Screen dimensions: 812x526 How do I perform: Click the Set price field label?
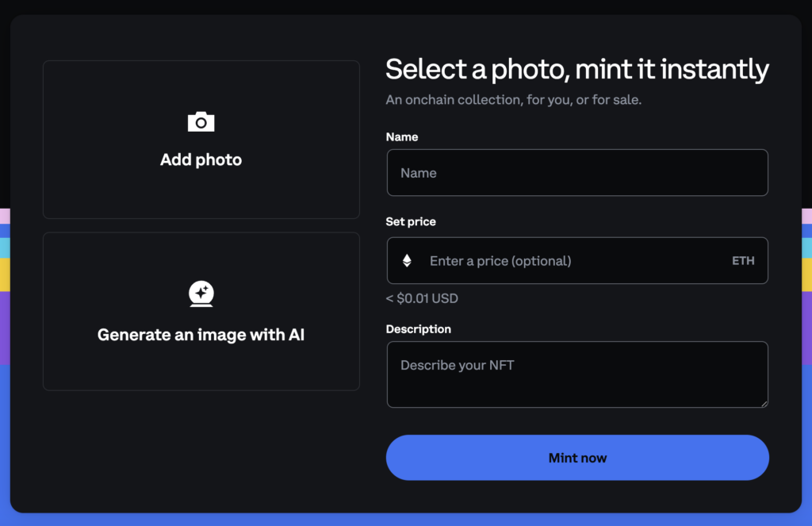pyautogui.click(x=411, y=221)
